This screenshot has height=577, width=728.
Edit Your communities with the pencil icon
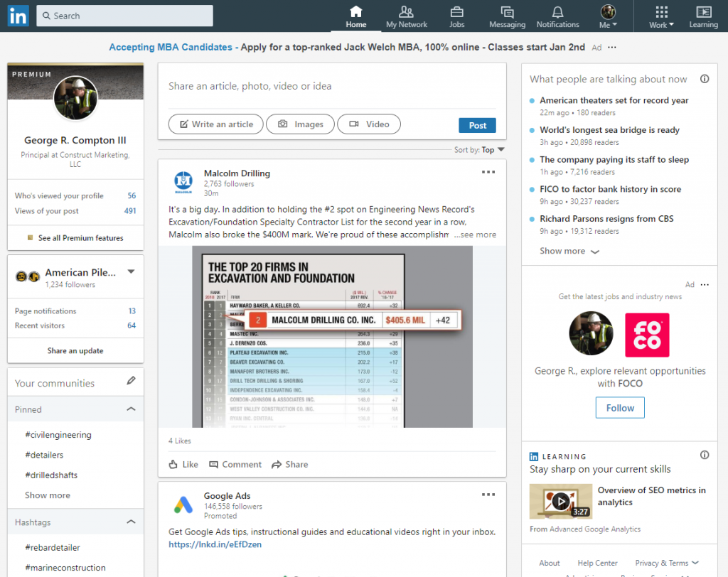click(131, 382)
